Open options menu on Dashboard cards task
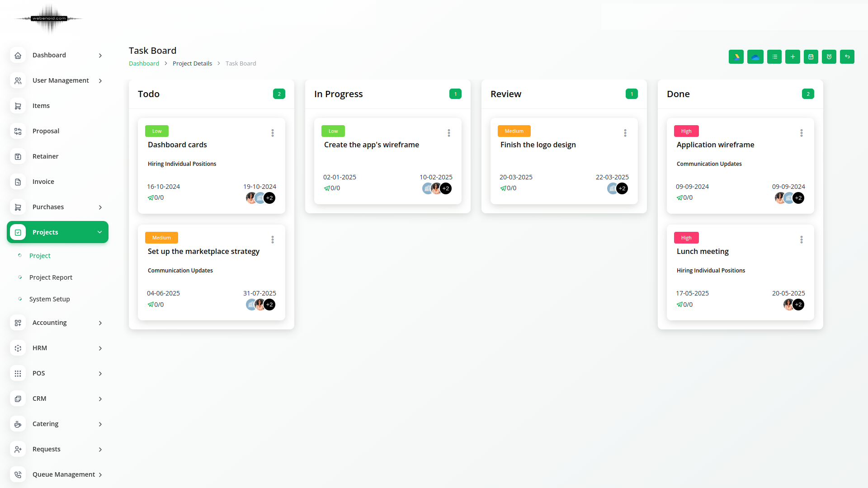 click(273, 133)
